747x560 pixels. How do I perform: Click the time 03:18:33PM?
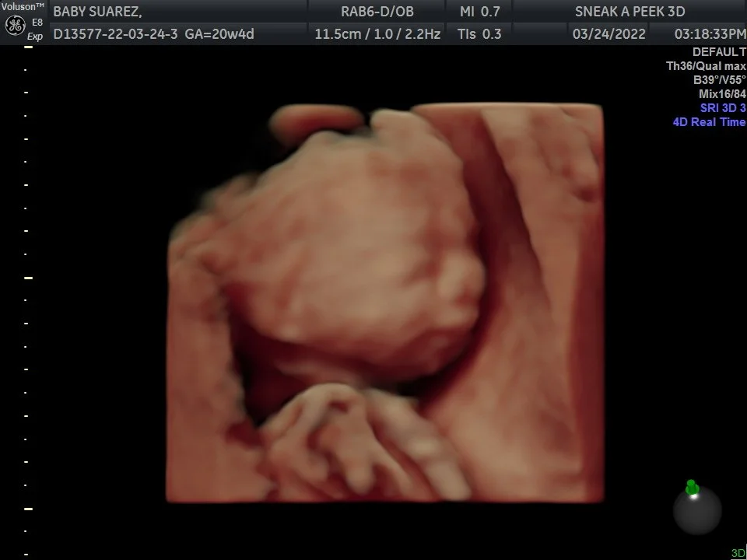click(710, 34)
